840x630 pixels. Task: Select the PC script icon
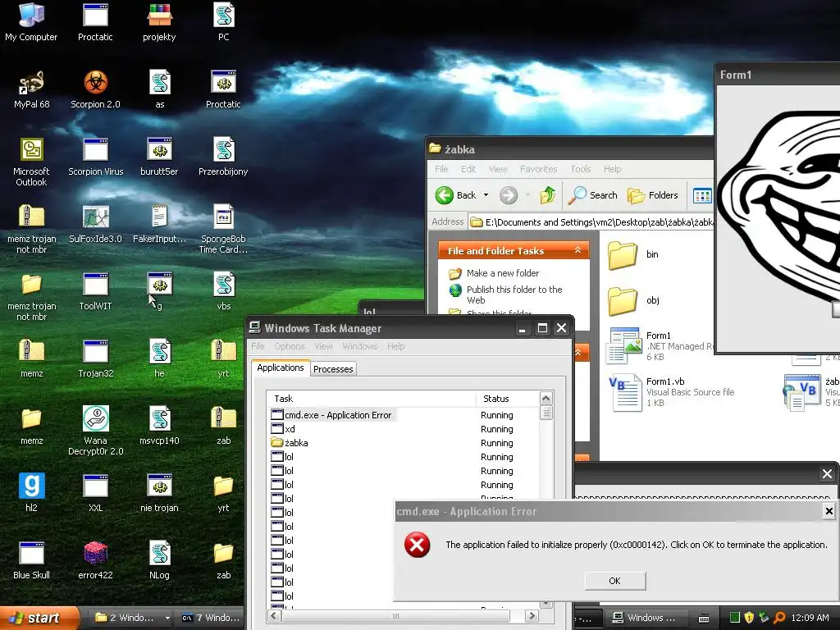(223, 21)
